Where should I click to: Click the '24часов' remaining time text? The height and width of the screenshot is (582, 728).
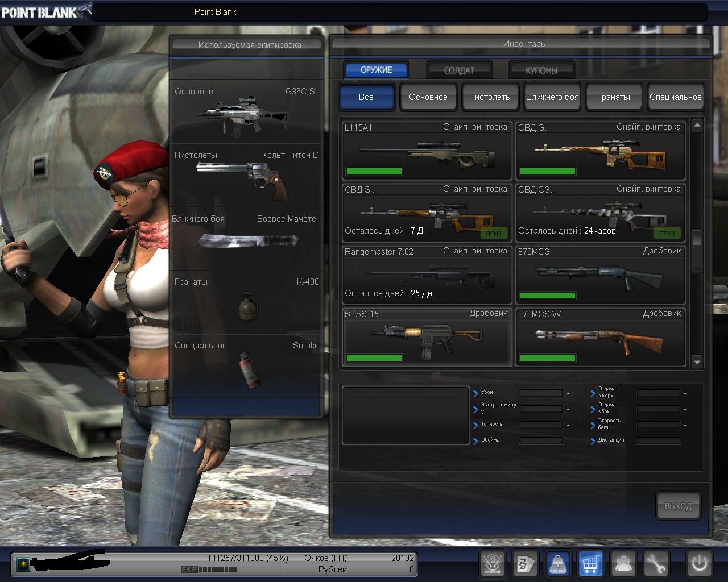click(x=600, y=231)
